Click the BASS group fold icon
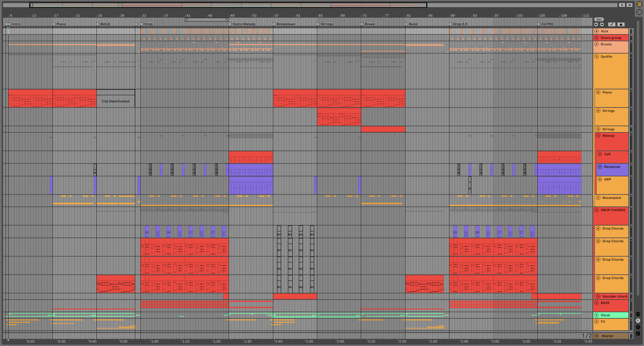The image size is (644, 346). [597, 303]
